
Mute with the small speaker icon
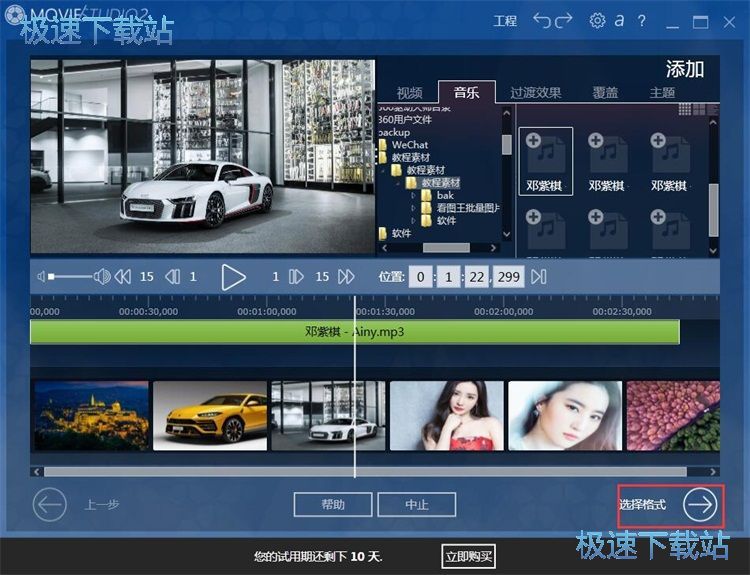point(41,276)
